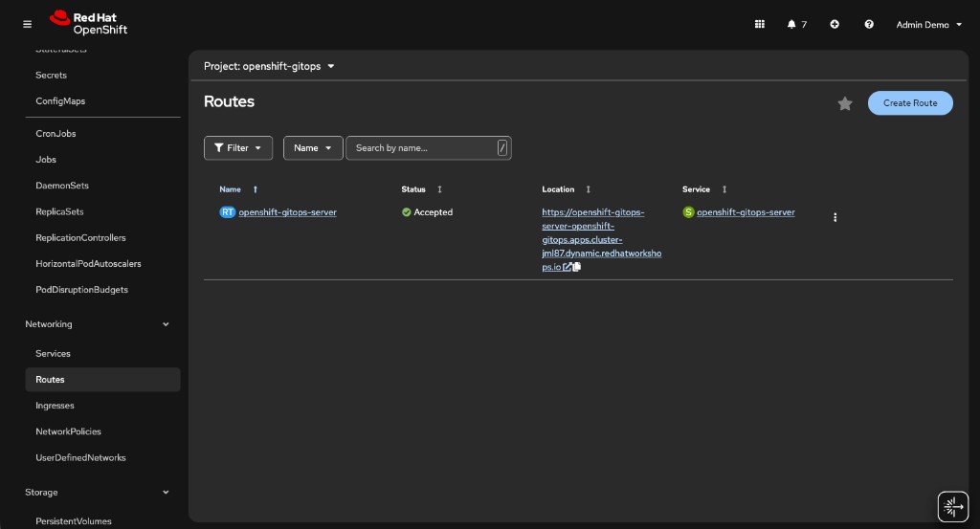Viewport: 980px width, 529px height.
Task: Open the Filter dropdown
Action: [x=238, y=148]
